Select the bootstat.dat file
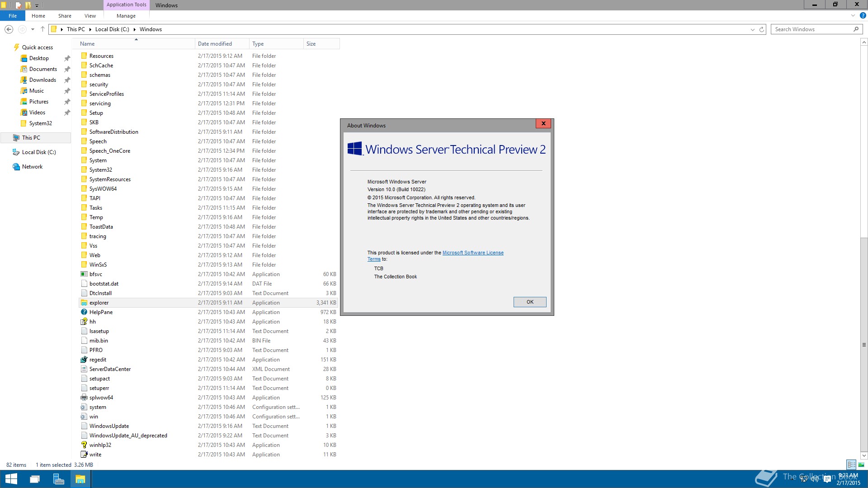The image size is (868, 488). click(208, 284)
